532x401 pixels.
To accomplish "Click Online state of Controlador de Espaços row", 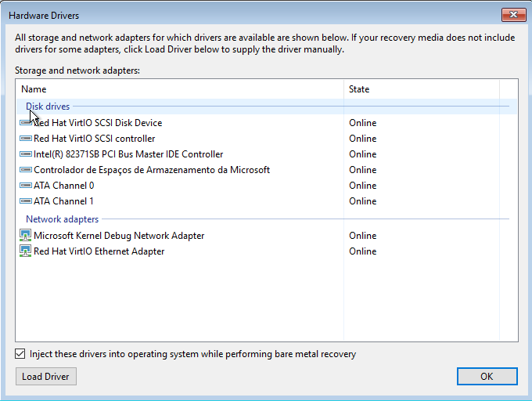I will tap(363, 169).
